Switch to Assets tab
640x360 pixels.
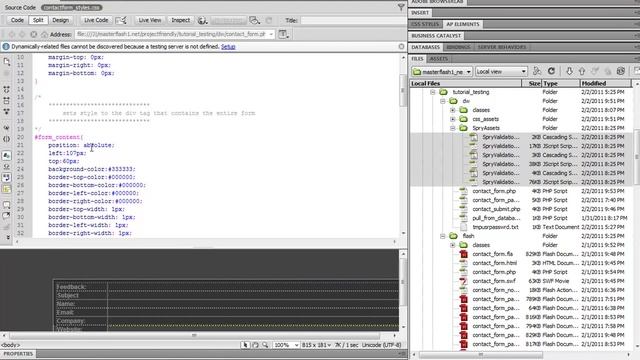point(439,59)
